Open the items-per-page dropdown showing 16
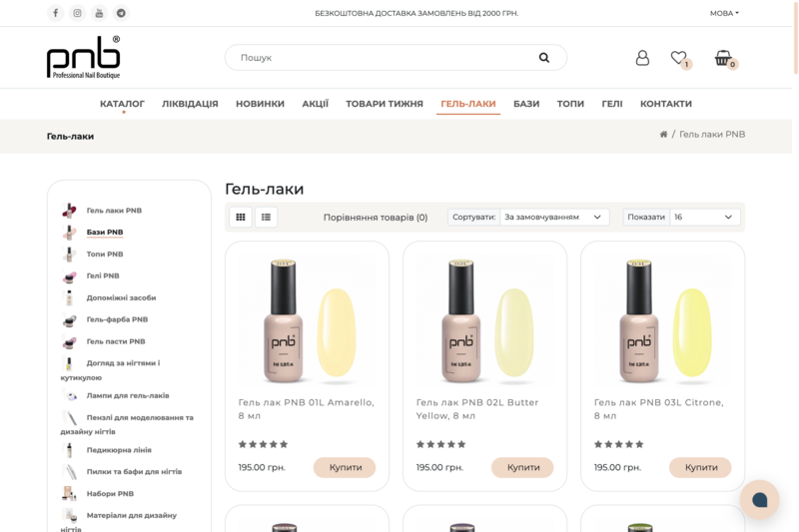The height and width of the screenshot is (532, 799). [704, 217]
